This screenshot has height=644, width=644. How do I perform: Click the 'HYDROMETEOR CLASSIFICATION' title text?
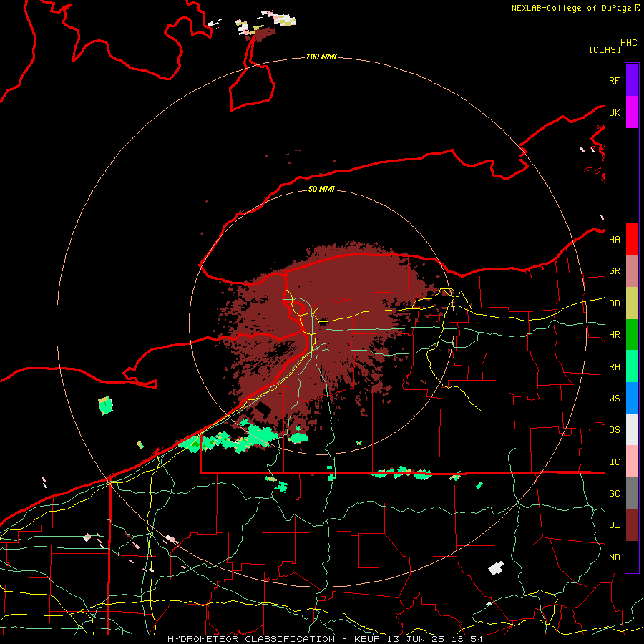251,639
